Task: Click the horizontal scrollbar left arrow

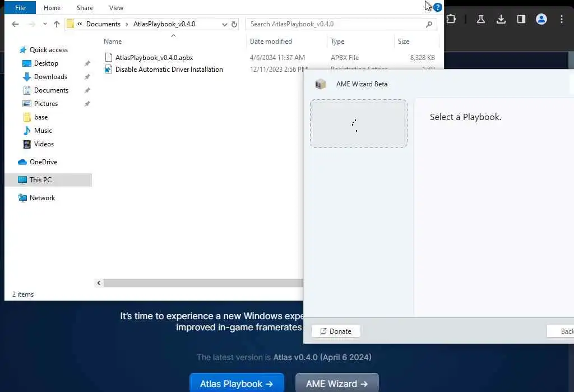Action: tap(99, 283)
